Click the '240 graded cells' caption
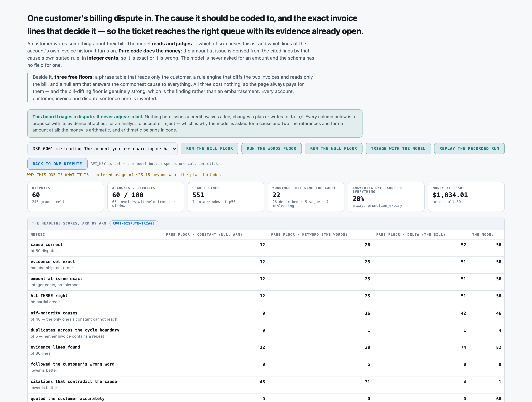Screen dimensions: 532x402 [x=49, y=202]
